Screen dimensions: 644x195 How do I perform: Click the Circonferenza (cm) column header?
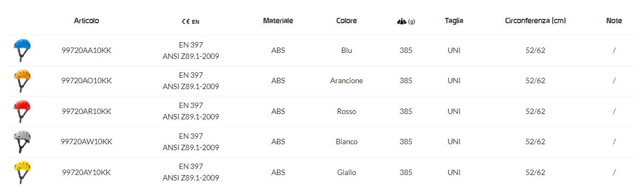[x=535, y=21]
